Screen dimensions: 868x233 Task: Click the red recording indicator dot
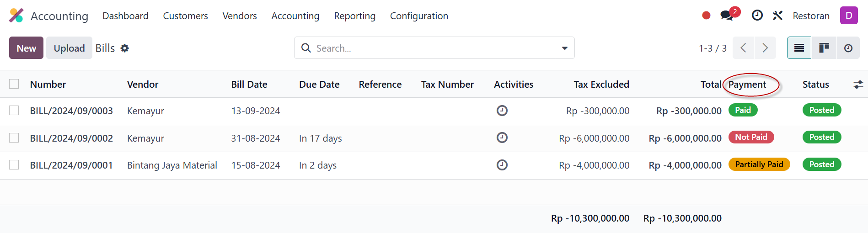pos(706,16)
